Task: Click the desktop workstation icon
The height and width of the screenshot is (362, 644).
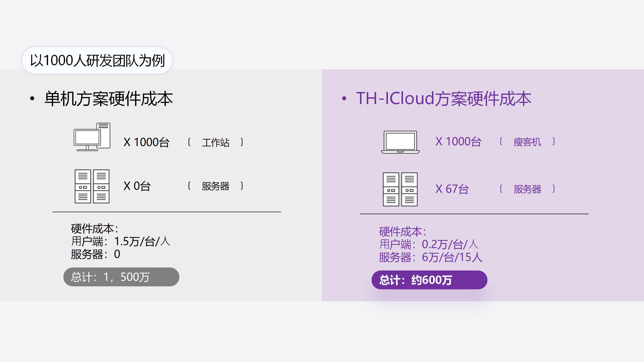Action: point(92,137)
